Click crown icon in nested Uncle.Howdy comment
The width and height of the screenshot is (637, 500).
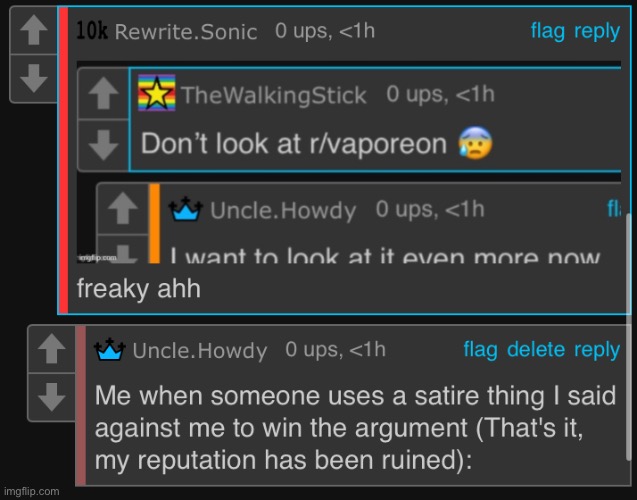point(185,209)
